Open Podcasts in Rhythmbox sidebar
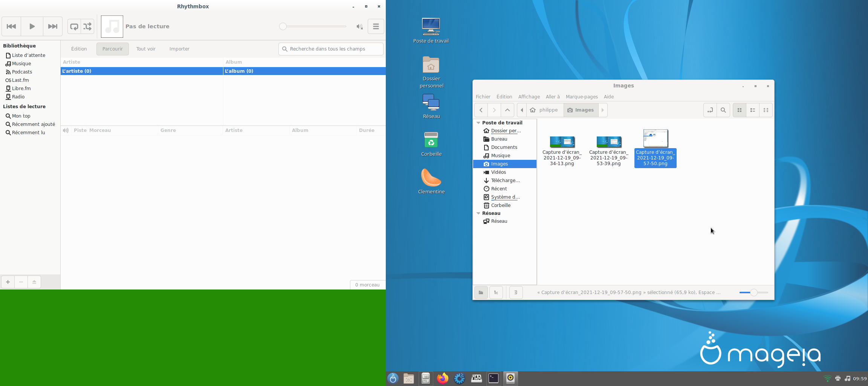 point(22,72)
